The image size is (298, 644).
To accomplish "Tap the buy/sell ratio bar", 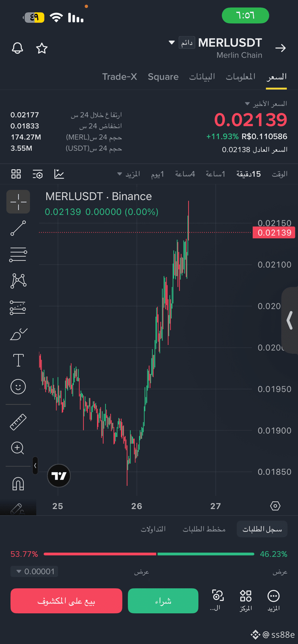I will coord(149,554).
